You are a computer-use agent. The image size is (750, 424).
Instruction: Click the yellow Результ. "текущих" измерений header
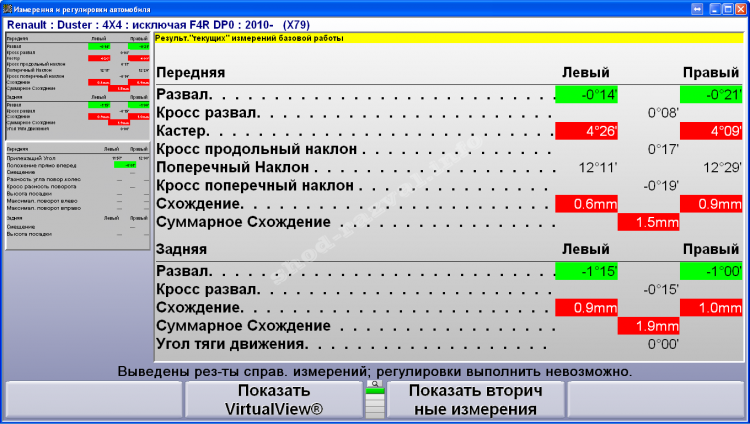point(449,38)
